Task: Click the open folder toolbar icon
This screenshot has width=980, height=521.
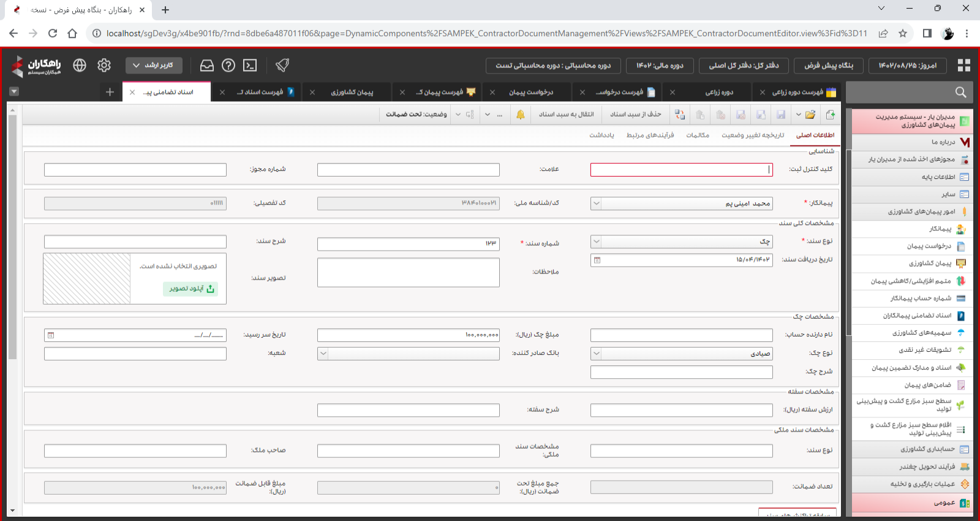Action: pos(810,115)
